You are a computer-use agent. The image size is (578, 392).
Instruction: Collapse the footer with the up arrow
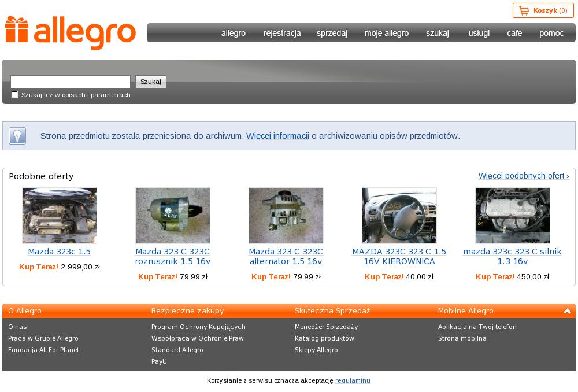pos(567,311)
